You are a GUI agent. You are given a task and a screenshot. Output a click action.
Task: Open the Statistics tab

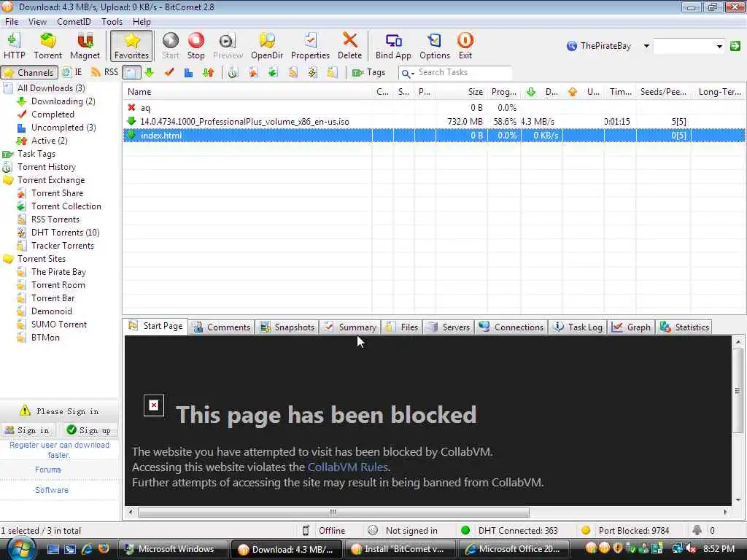[684, 327]
